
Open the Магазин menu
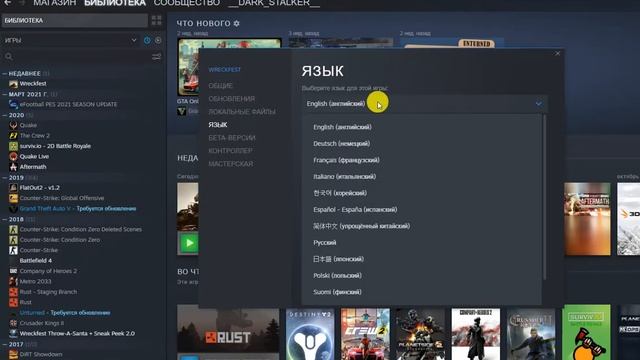54,3
